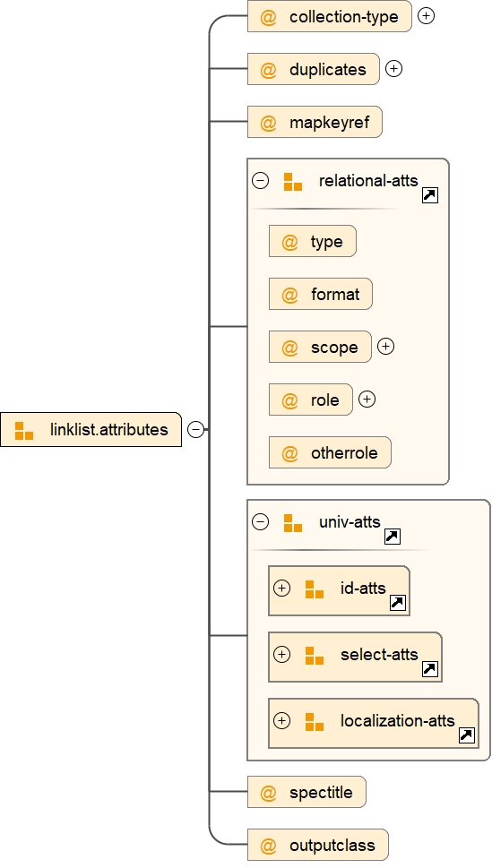Follow the select-atts reference arrow
The height and width of the screenshot is (868, 492).
pyautogui.click(x=430, y=669)
